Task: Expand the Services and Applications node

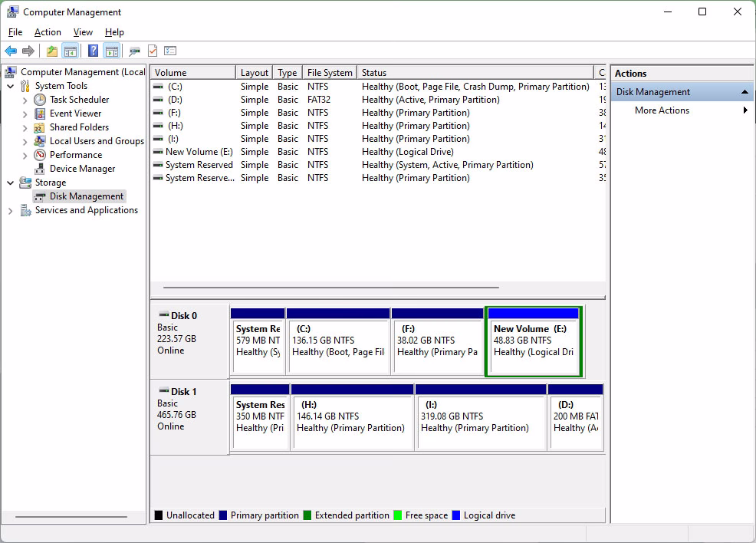Action: point(11,211)
